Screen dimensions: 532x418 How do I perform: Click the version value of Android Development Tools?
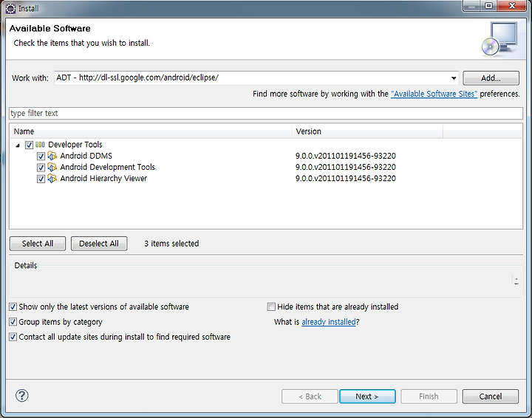(x=345, y=167)
